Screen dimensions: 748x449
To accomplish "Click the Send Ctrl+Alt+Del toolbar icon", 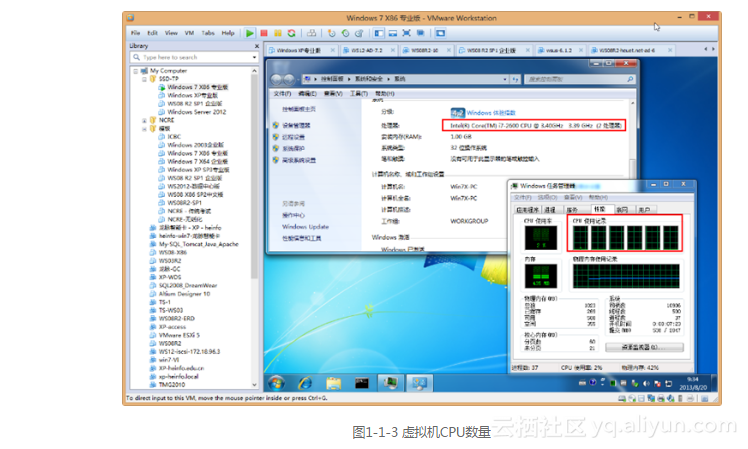I will 312,33.
